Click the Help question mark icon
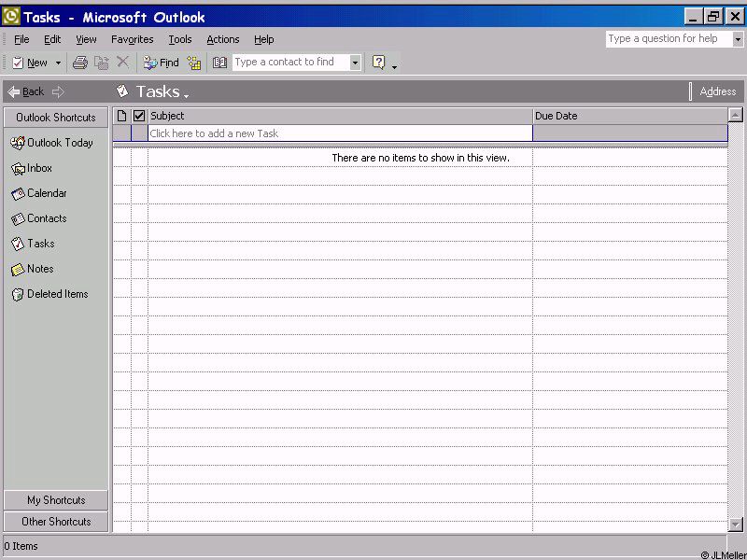The image size is (747, 560). pos(379,63)
